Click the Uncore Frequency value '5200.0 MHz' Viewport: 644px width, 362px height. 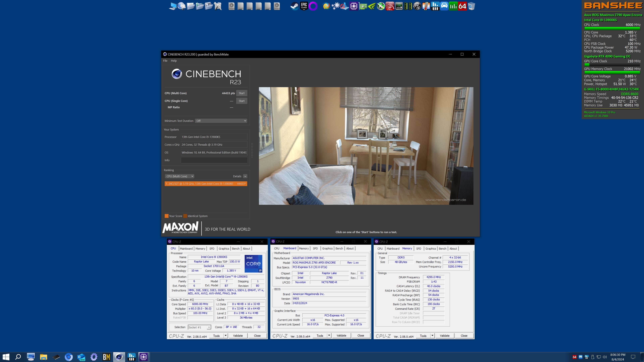pos(455,267)
